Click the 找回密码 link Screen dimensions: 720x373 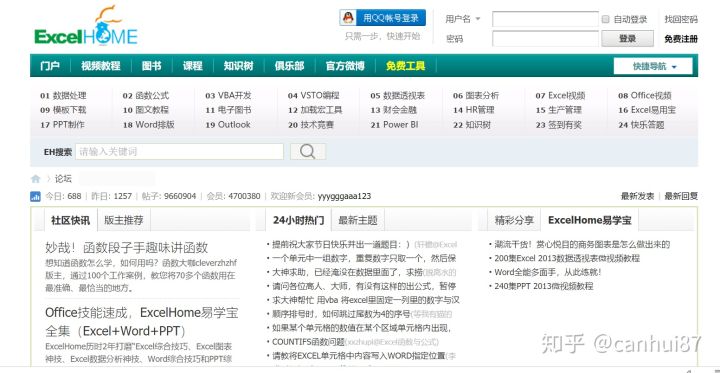[x=681, y=19]
